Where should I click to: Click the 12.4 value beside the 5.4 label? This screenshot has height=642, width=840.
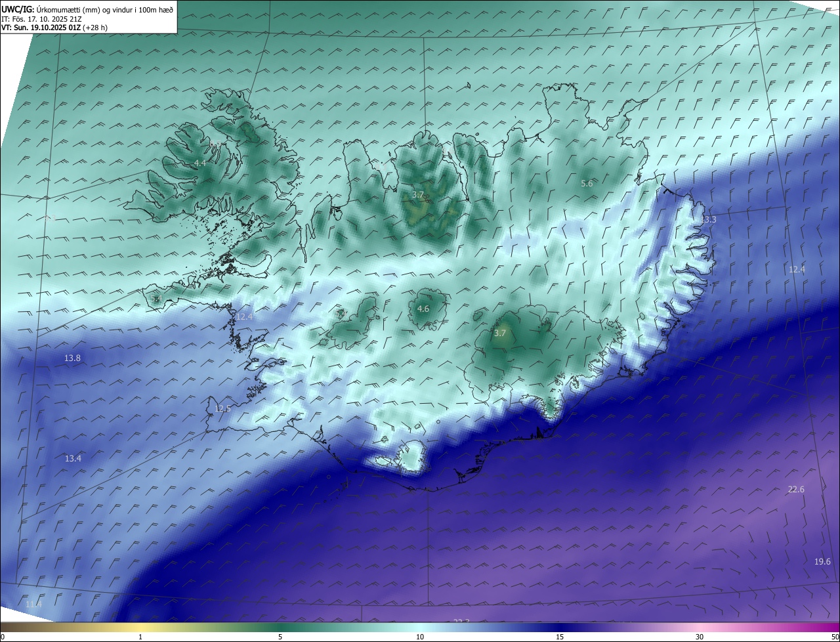[245, 316]
